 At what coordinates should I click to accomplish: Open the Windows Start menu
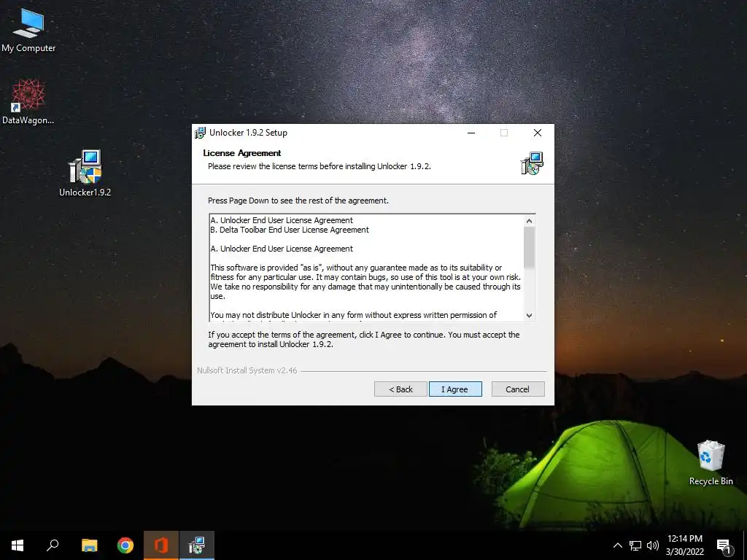click(18, 545)
